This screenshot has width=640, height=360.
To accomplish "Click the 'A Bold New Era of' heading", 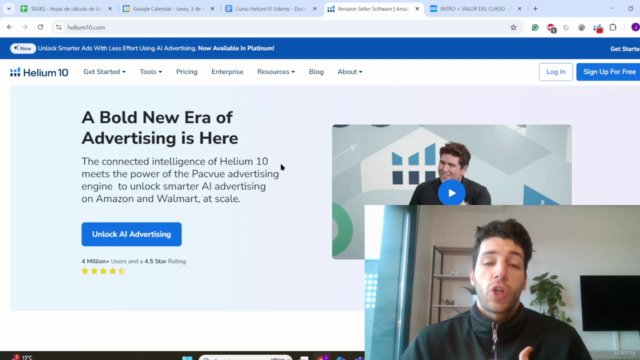I will pos(157,118).
